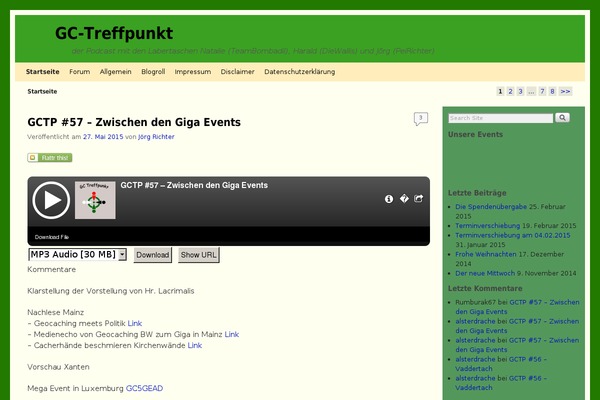This screenshot has width=600, height=400.
Task: Go to pagination page 3
Action: pos(520,91)
